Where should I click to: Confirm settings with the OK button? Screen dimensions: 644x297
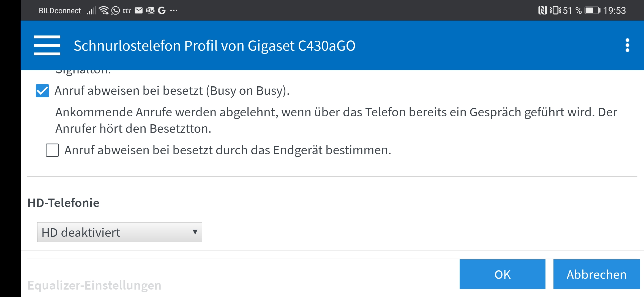502,274
